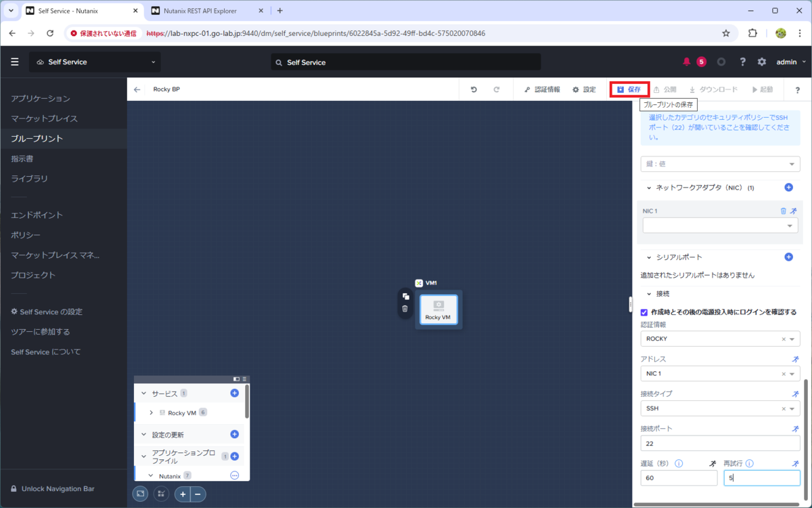Open the 接続タイプ SSH dropdown
Image resolution: width=812 pixels, height=508 pixels.
point(720,408)
